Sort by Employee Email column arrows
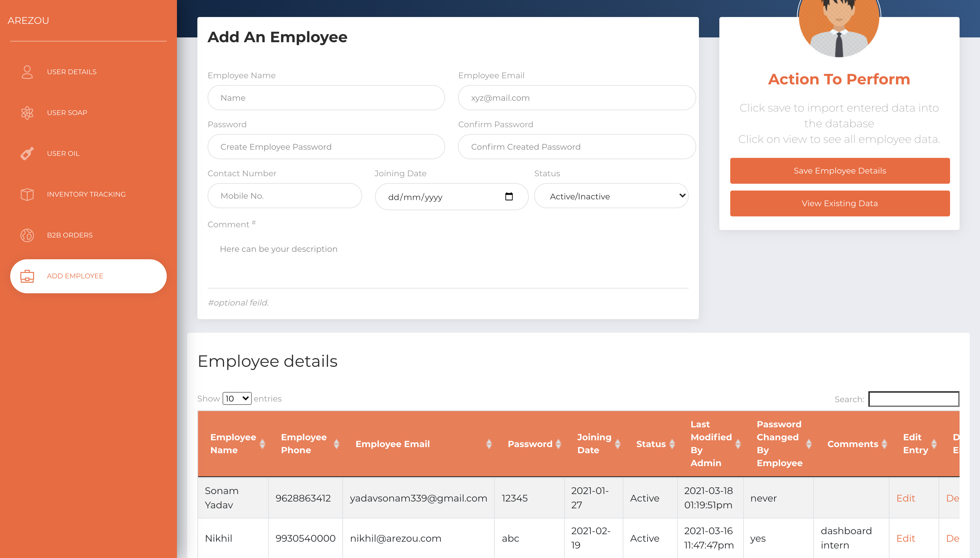980x558 pixels. coord(489,444)
